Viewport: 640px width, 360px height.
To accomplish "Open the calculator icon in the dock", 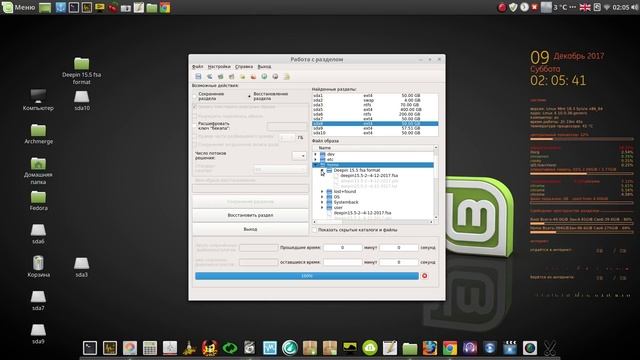I will (x=150, y=348).
